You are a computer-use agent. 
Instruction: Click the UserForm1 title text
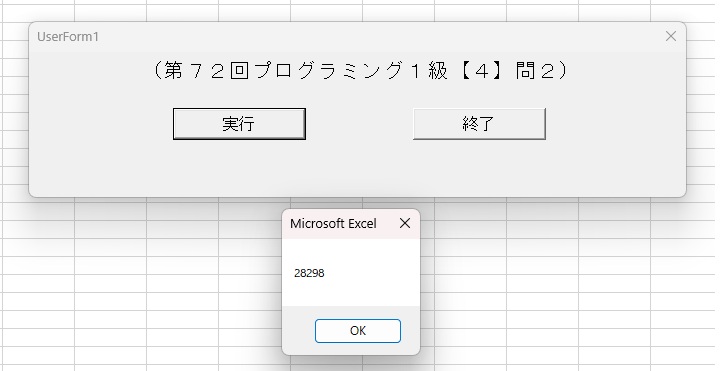click(68, 37)
